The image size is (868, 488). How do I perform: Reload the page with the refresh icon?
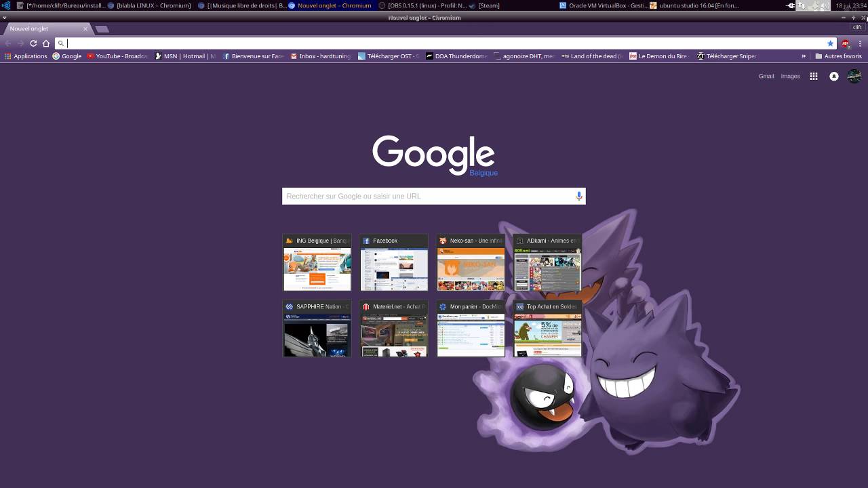(33, 43)
